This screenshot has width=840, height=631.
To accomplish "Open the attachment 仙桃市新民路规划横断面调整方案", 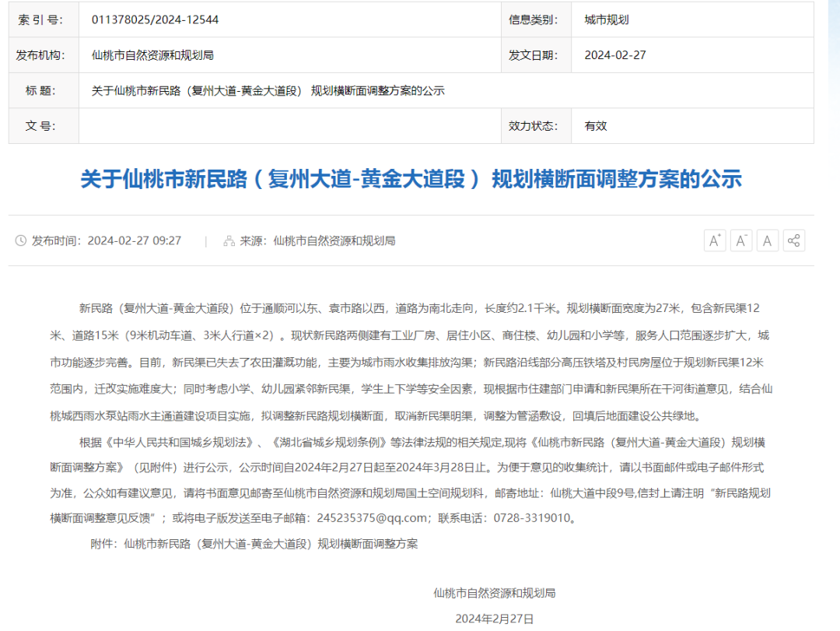I will 271,544.
